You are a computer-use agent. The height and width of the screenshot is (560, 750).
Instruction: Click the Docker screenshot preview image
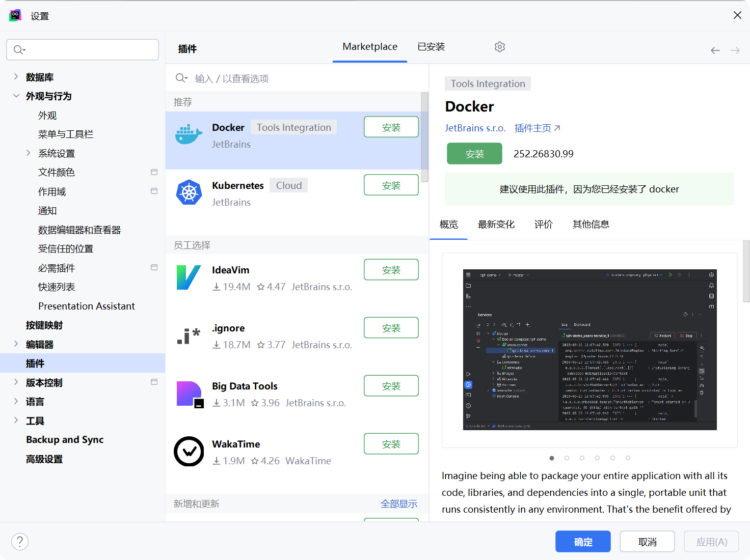(x=590, y=350)
